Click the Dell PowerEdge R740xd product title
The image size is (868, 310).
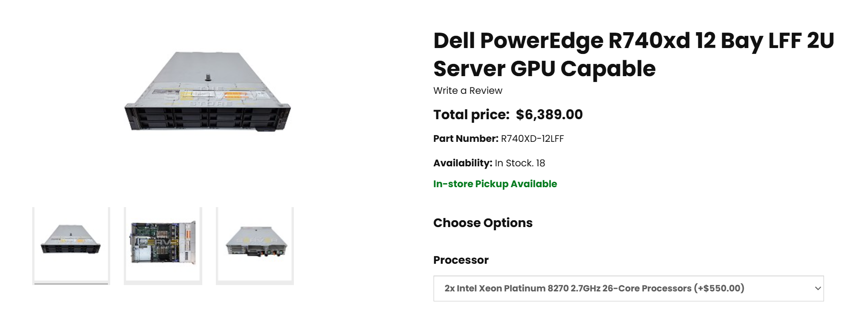(633, 54)
